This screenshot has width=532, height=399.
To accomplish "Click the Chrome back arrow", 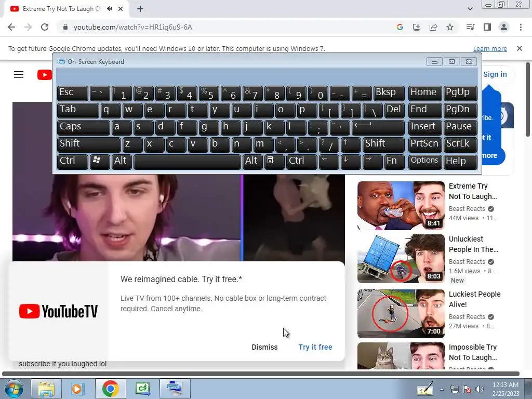I will 11,27.
